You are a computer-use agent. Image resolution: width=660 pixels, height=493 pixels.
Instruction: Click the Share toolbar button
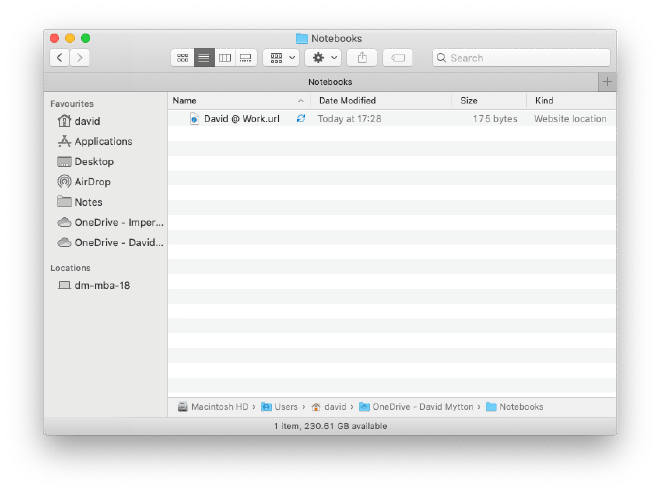362,58
